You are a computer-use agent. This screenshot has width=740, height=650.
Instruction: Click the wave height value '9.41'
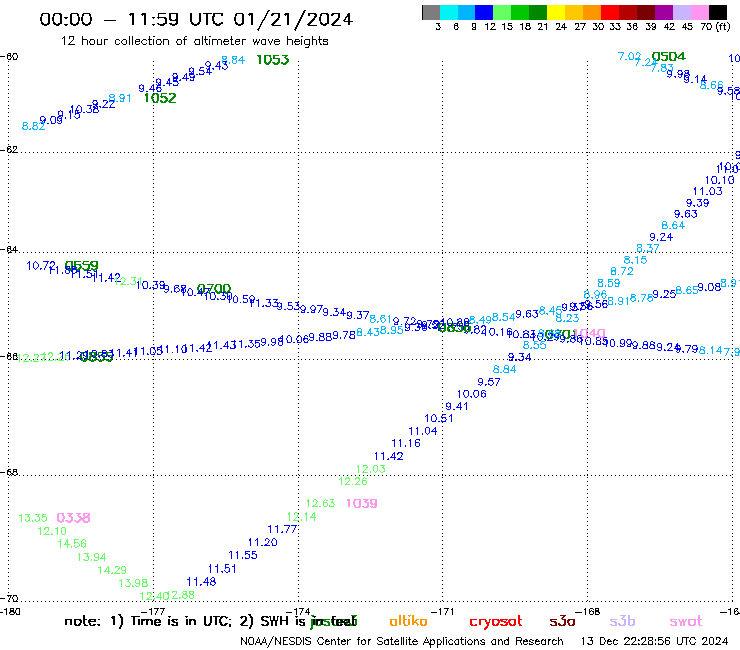click(457, 406)
